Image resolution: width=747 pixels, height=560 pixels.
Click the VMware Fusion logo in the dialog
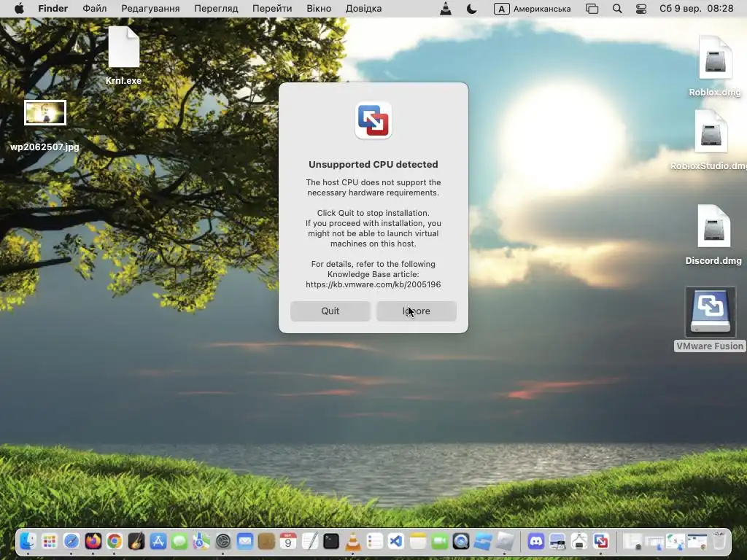pyautogui.click(x=373, y=120)
